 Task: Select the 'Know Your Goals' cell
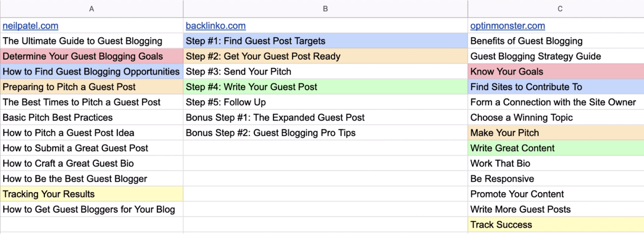click(x=507, y=72)
